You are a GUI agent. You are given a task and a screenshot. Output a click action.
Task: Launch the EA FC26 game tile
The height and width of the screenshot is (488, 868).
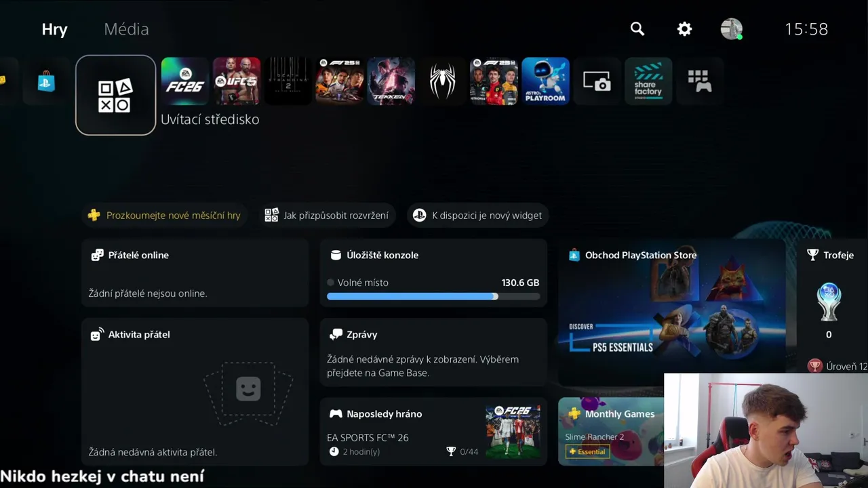[x=185, y=81]
